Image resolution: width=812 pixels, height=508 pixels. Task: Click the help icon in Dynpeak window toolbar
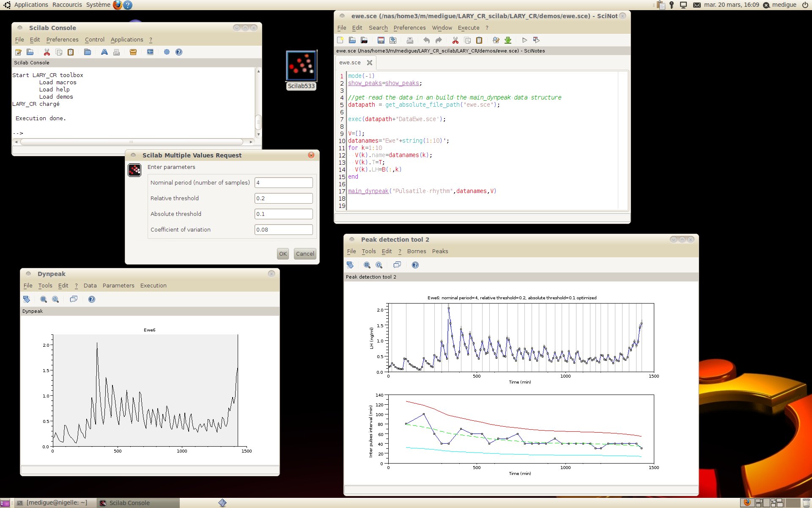pos(92,299)
